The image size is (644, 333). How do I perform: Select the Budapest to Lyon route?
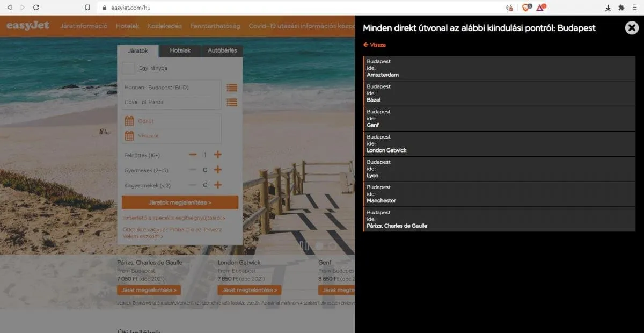click(499, 169)
